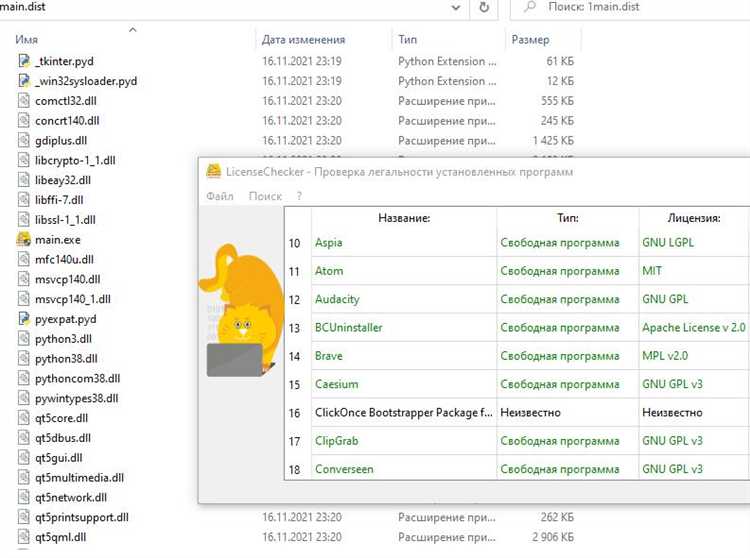Click the _win32sysloader.pyd file icon
Screen dimensions: 750x558
click(x=24, y=81)
